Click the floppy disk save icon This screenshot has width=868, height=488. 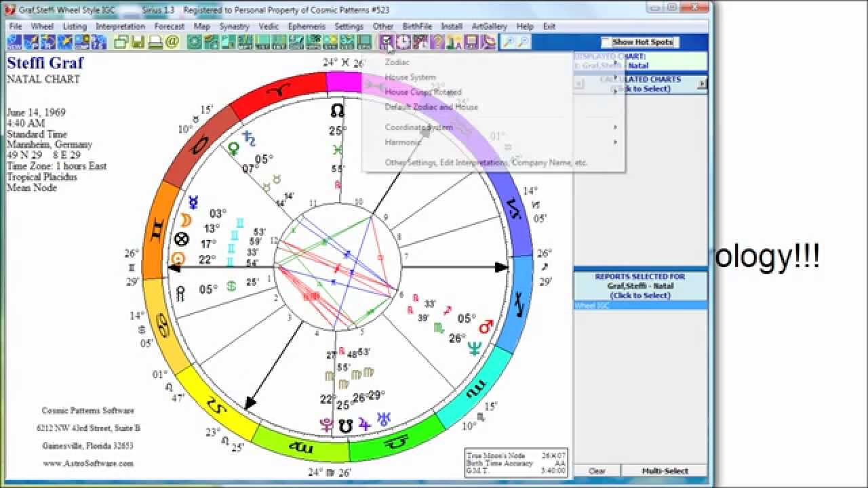pos(138,42)
